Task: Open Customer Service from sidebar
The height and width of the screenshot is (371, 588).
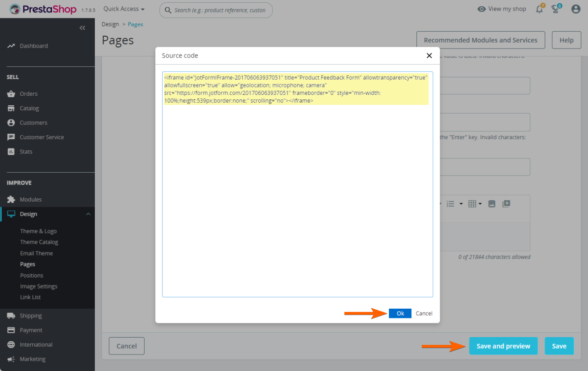Action: [41, 137]
